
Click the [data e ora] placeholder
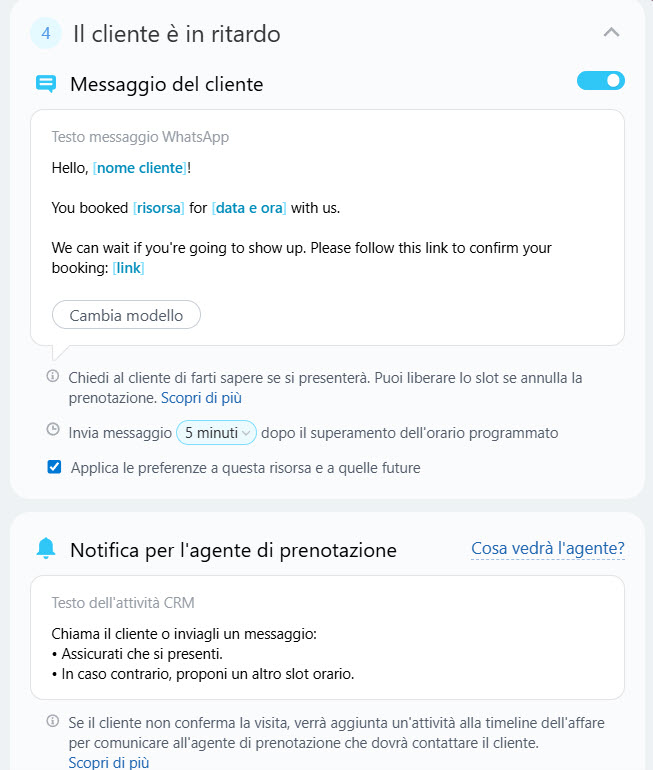pos(249,208)
